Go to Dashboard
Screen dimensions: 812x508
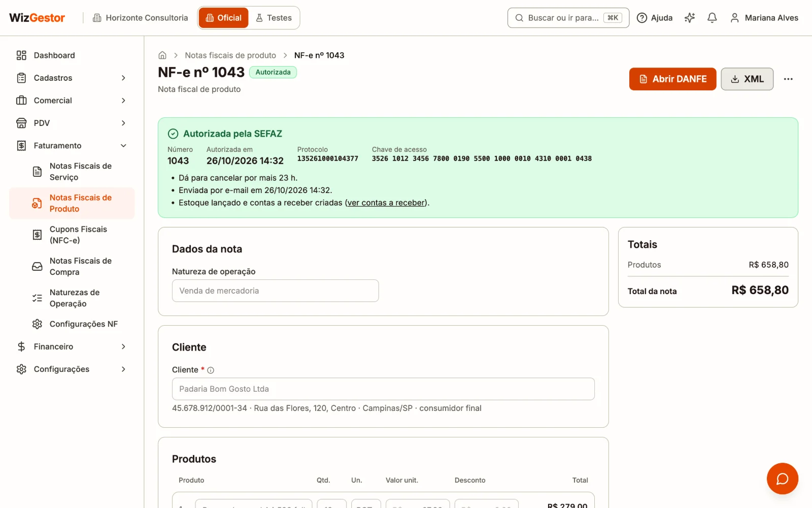(72, 55)
